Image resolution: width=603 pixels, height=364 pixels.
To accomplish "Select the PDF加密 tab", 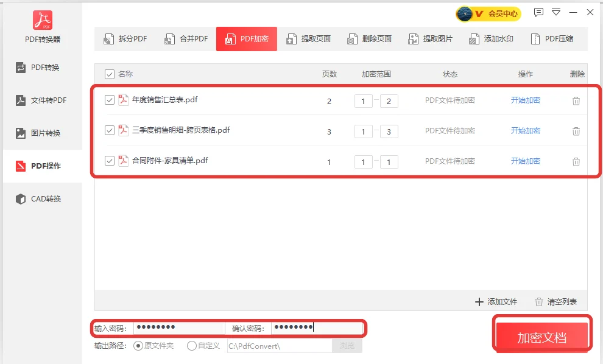I will (x=247, y=39).
